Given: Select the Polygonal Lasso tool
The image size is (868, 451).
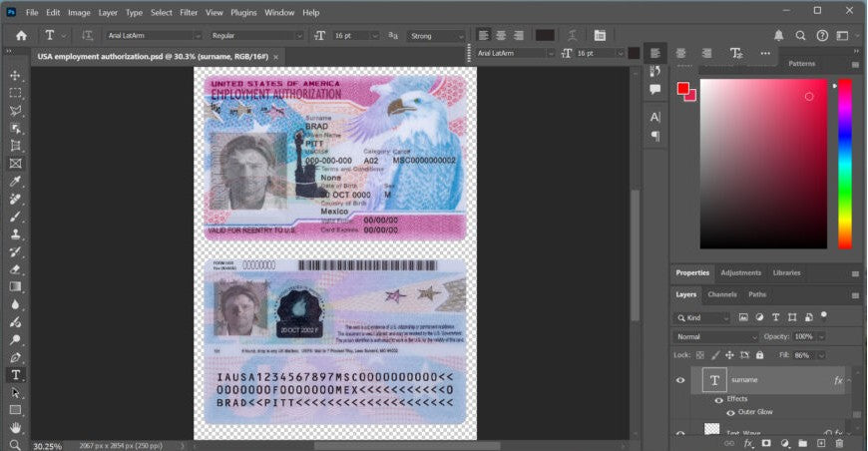Looking at the screenshot, I should [16, 111].
